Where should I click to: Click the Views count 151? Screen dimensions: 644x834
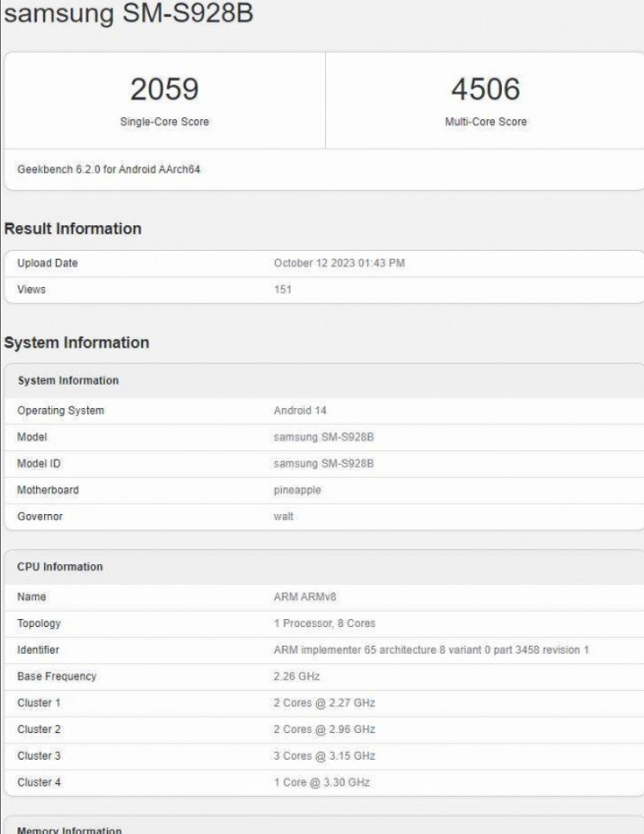click(x=283, y=290)
